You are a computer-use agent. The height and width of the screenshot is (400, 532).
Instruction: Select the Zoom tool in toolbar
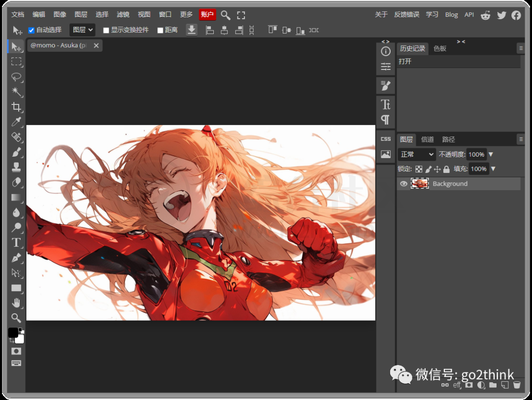point(16,318)
